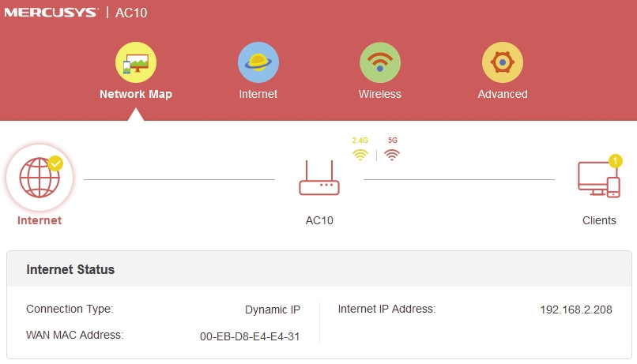
Task: Open the Advanced gear icon
Action: [x=502, y=62]
